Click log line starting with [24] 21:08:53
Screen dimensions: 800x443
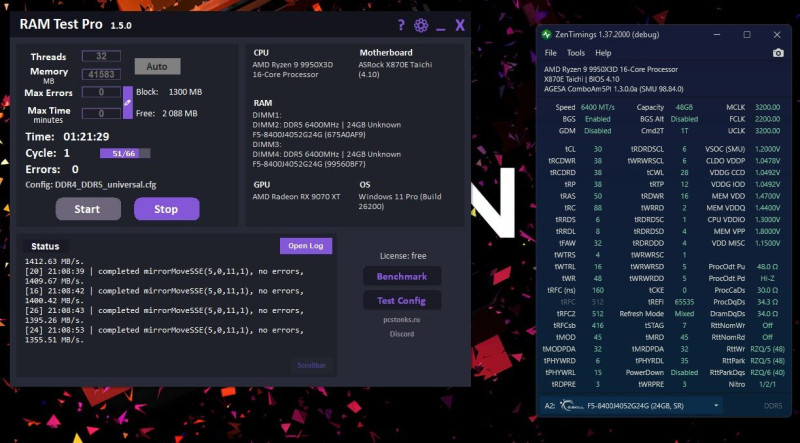(x=164, y=335)
